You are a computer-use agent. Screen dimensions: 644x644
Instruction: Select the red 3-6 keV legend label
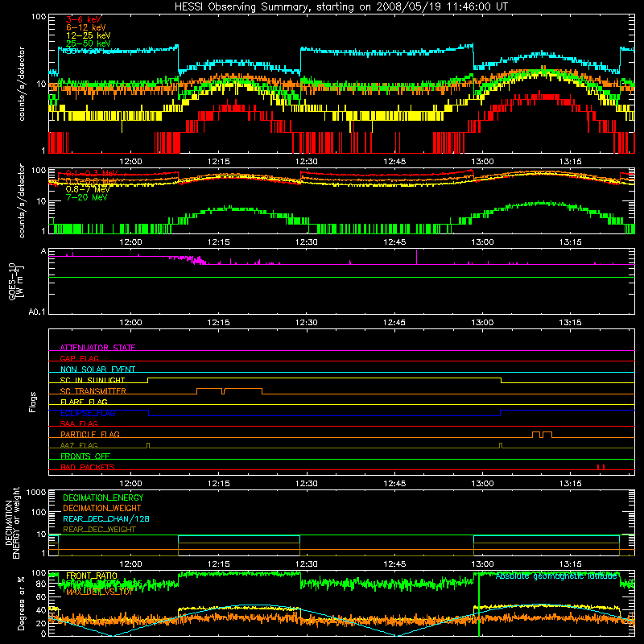coord(84,19)
